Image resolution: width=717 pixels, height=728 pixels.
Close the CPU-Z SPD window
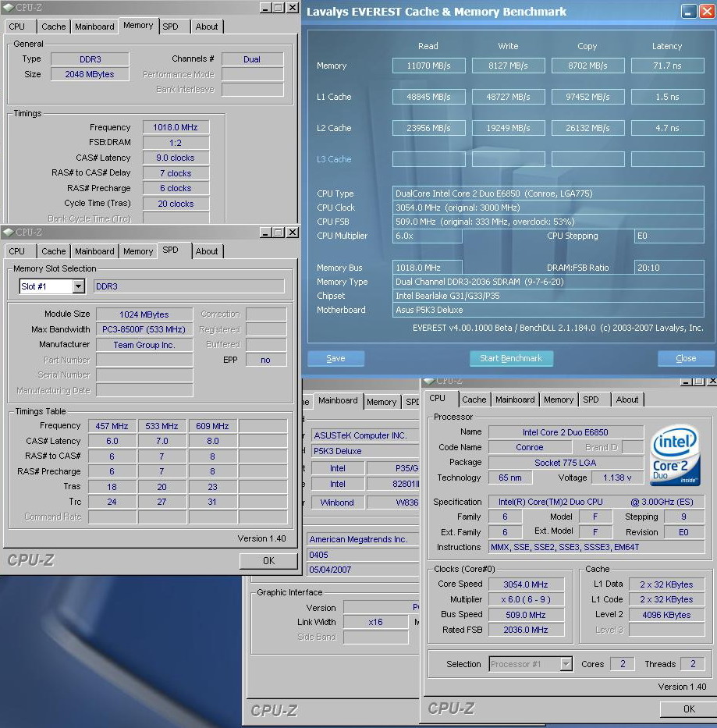(x=292, y=233)
